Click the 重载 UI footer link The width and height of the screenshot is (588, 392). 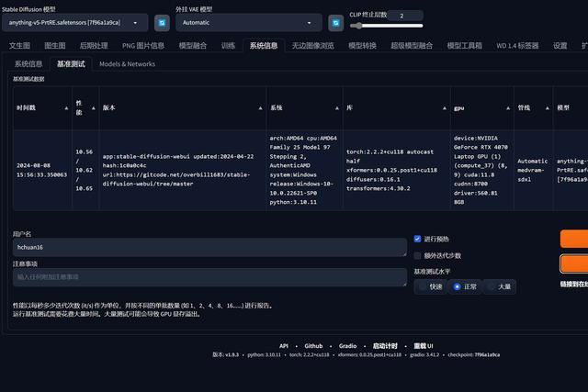pyautogui.click(x=424, y=346)
